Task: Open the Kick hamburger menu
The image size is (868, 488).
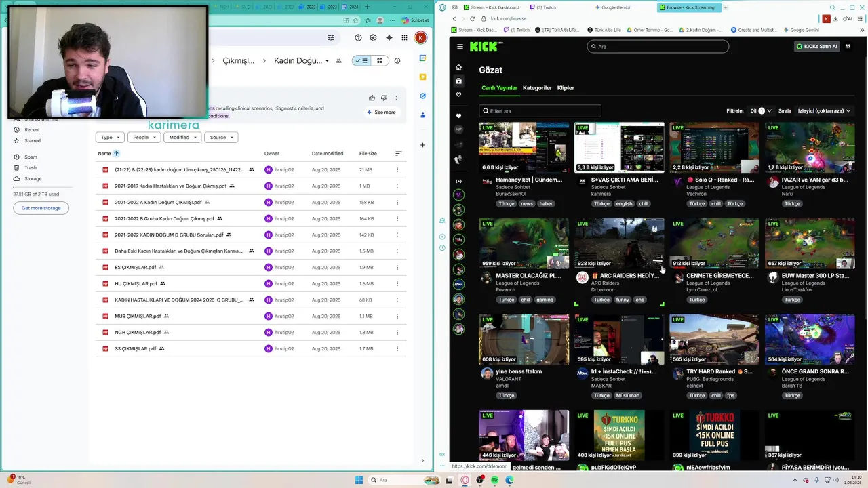Action: (460, 46)
